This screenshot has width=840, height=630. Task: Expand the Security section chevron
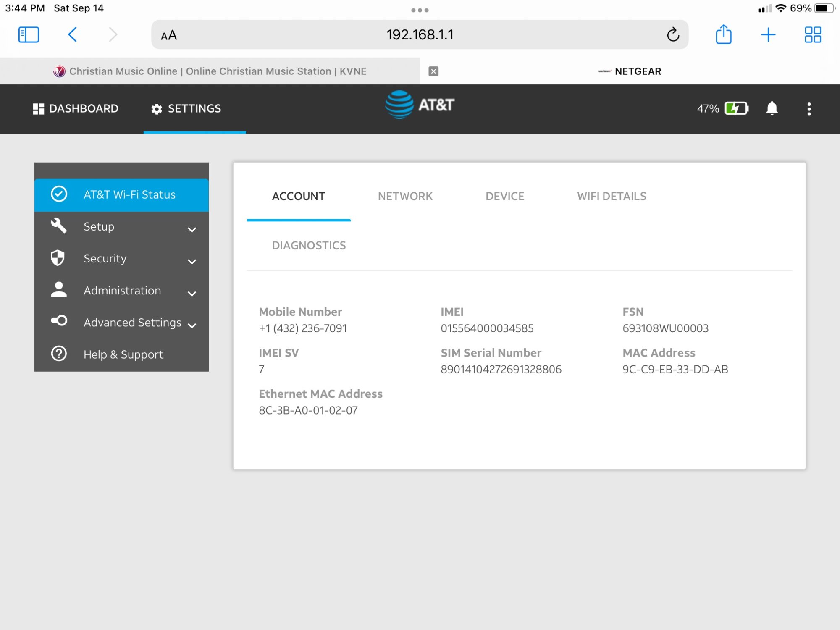(192, 261)
